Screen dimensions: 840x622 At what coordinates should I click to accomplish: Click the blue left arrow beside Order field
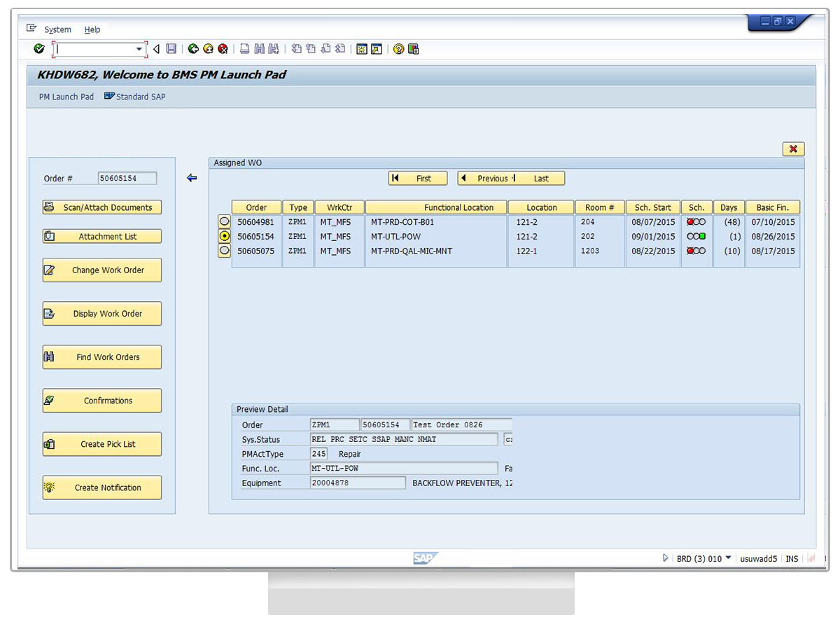click(192, 178)
